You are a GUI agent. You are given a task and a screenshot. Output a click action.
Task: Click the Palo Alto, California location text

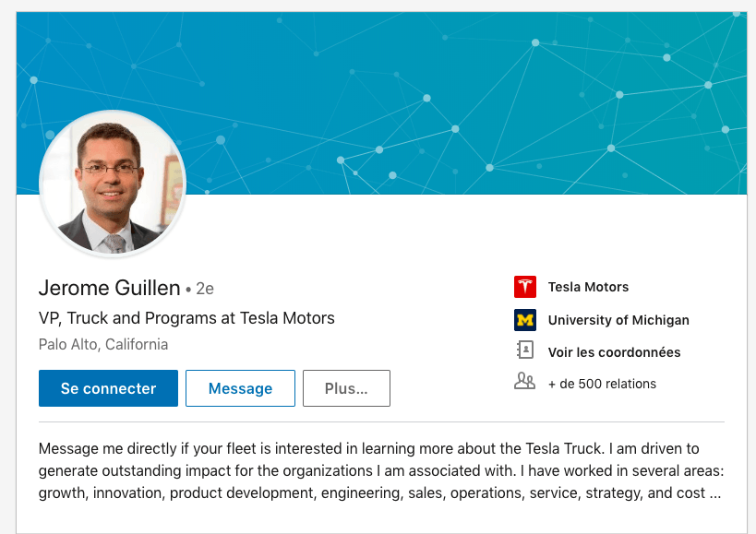click(103, 345)
